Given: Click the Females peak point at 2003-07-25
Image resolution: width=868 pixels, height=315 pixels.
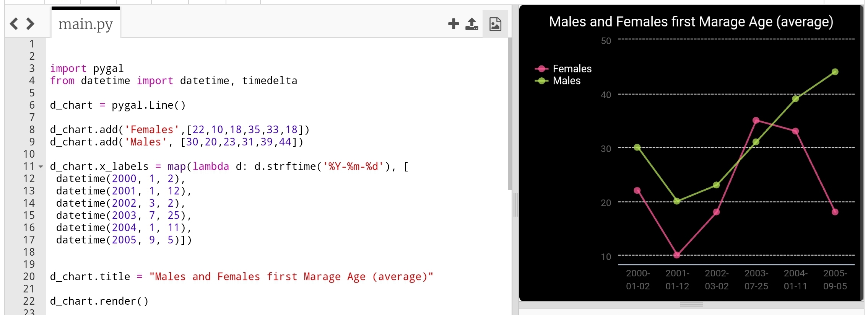Looking at the screenshot, I should click(x=756, y=121).
